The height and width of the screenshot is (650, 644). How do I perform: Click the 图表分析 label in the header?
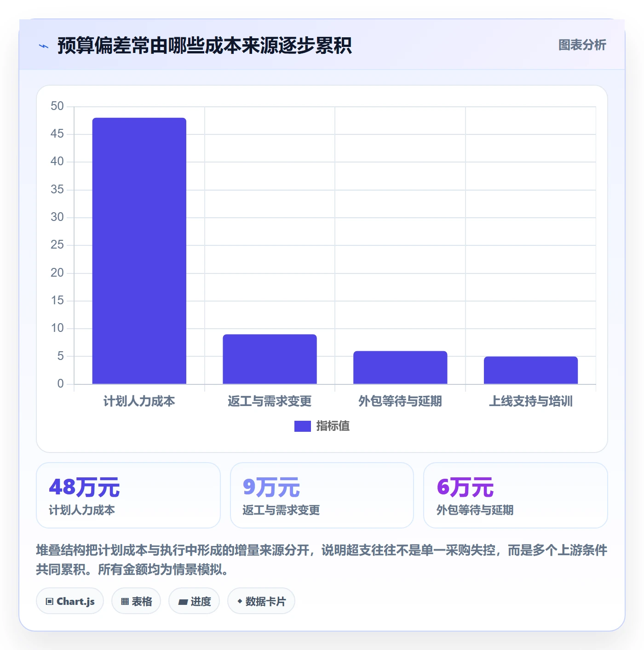point(582,45)
